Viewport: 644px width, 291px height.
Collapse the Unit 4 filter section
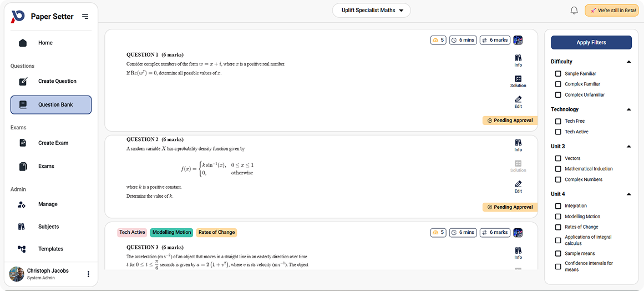click(628, 194)
